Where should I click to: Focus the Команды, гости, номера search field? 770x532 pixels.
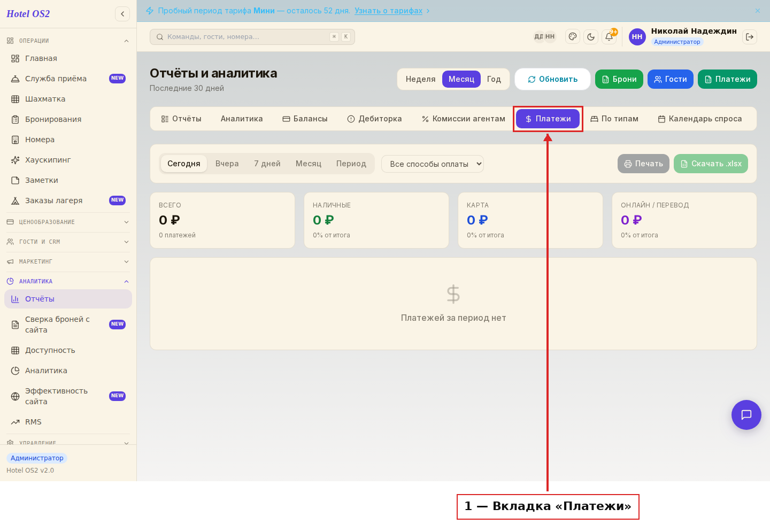252,37
